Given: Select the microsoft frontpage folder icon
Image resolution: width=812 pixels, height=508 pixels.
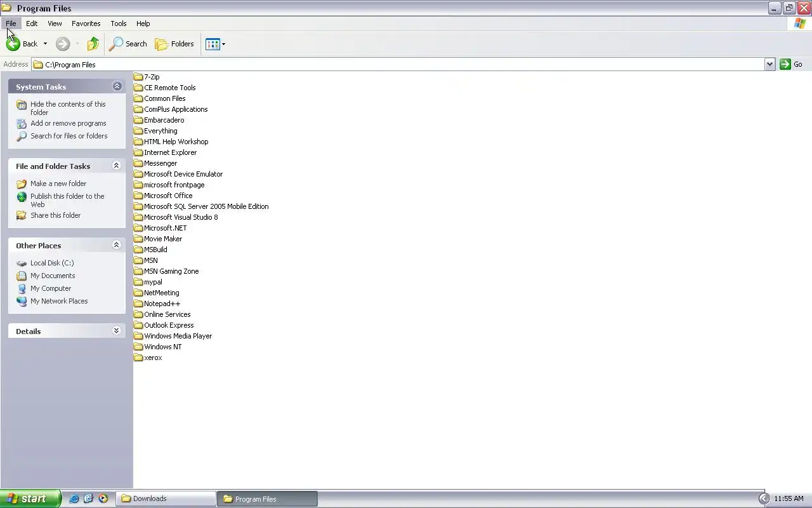Looking at the screenshot, I should [138, 185].
